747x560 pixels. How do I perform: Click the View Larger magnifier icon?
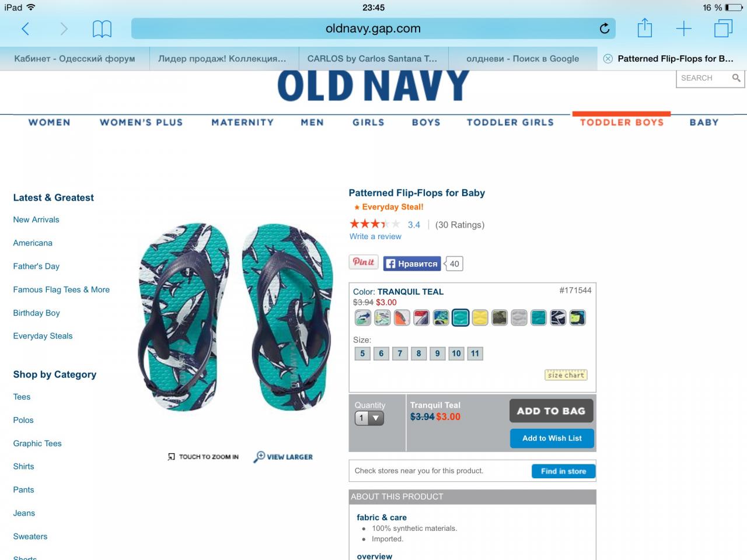259,457
